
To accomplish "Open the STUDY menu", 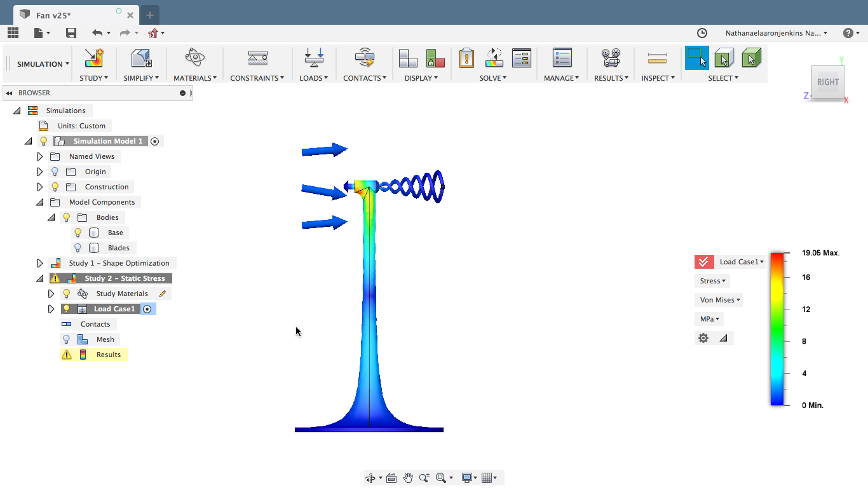I will pyautogui.click(x=93, y=78).
